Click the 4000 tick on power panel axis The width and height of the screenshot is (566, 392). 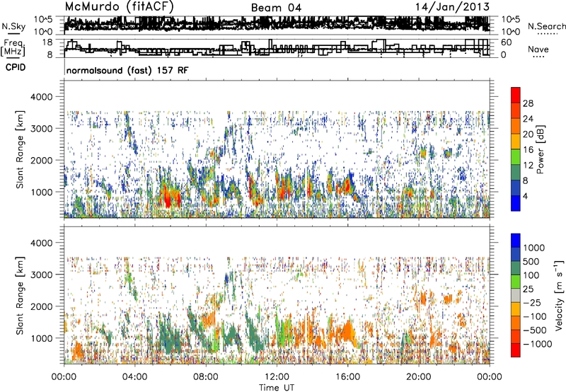(41, 97)
